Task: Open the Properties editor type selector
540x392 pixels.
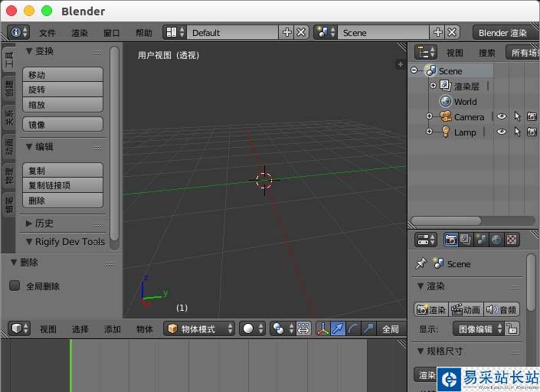Action: click(x=426, y=240)
